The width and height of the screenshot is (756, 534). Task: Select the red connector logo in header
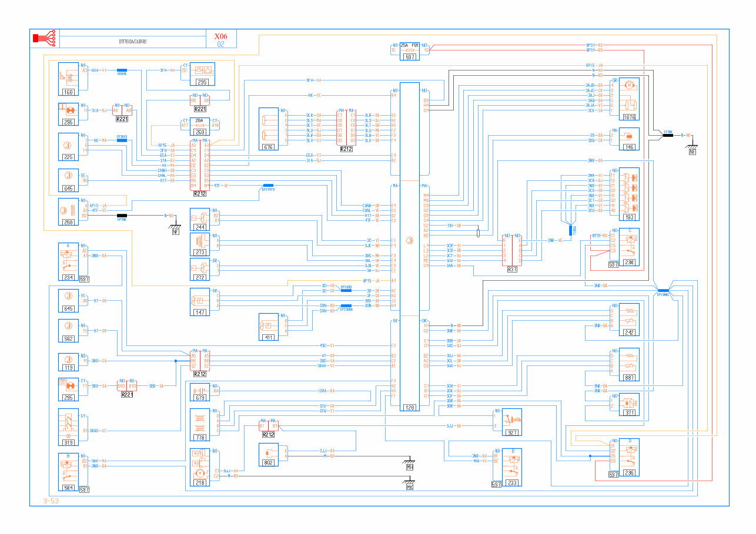pyautogui.click(x=44, y=38)
